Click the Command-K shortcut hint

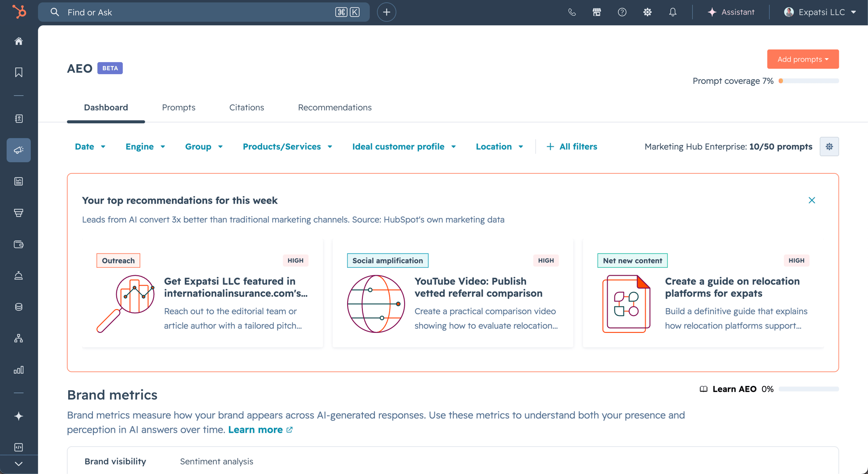[x=348, y=12]
